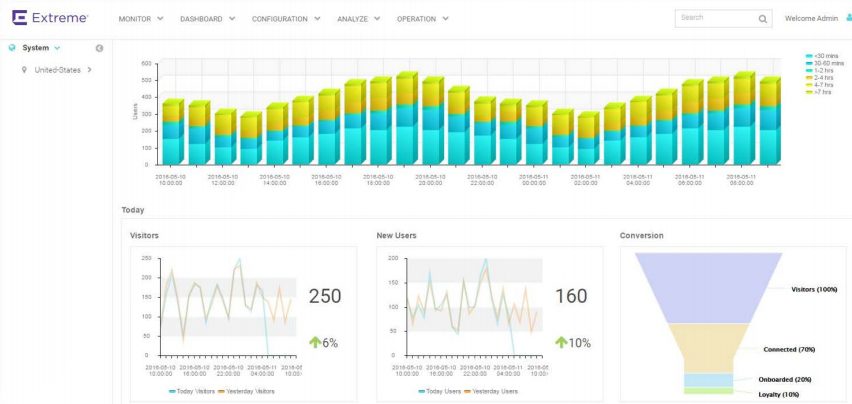
Task: Toggle the <30 mins legend entry
Action: pos(825,56)
